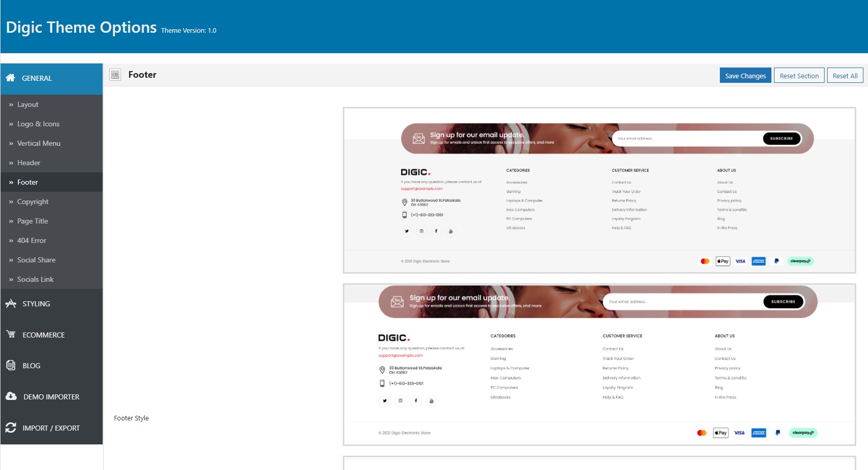This screenshot has width=868, height=470.
Task: Open Socials Link settings
Action: pyautogui.click(x=52, y=279)
